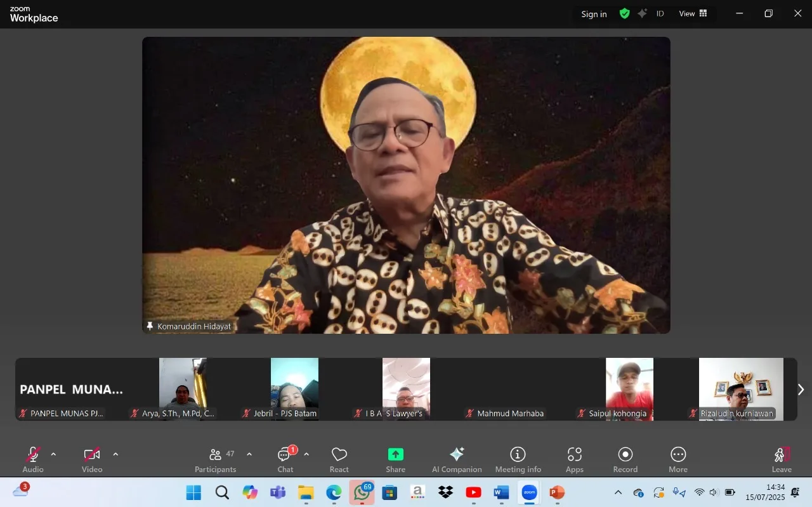Click the green encryption shield icon
Screen dimensions: 812x507
tap(624, 13)
